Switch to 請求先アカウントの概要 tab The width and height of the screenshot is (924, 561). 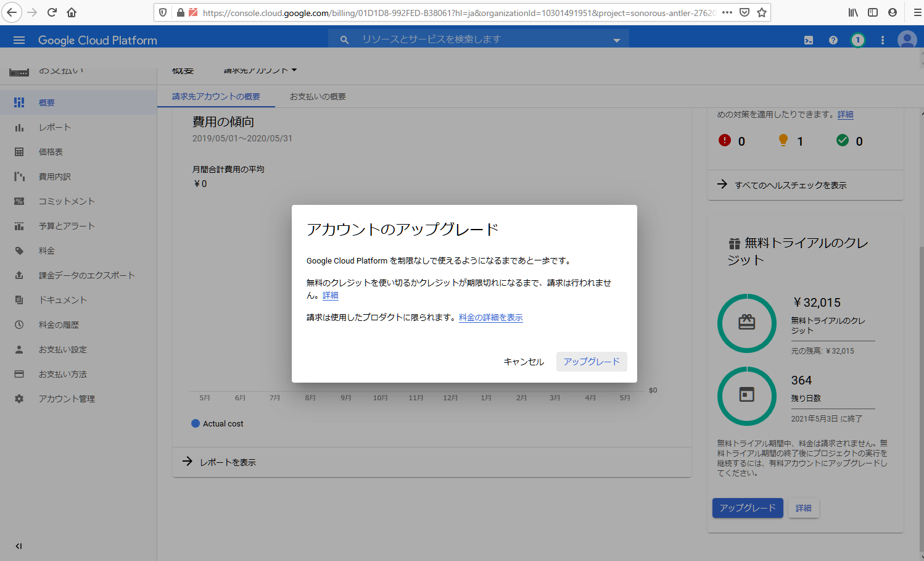pyautogui.click(x=216, y=96)
